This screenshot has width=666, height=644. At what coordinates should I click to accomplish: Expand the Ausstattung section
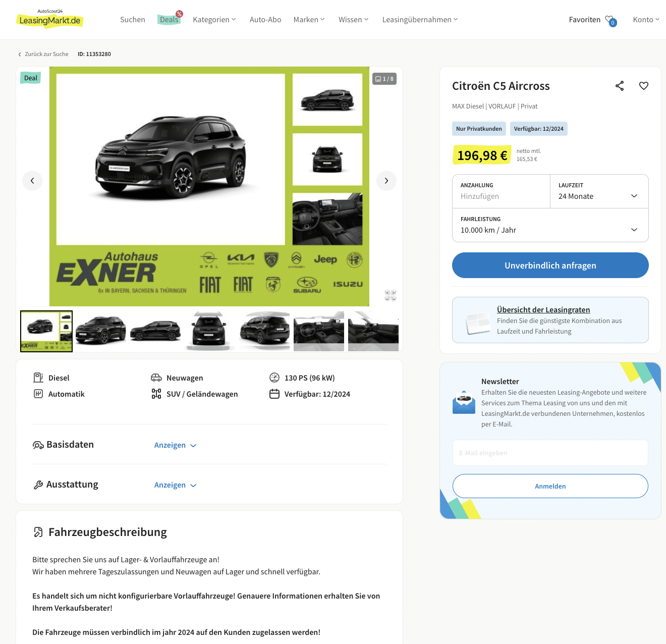click(175, 485)
